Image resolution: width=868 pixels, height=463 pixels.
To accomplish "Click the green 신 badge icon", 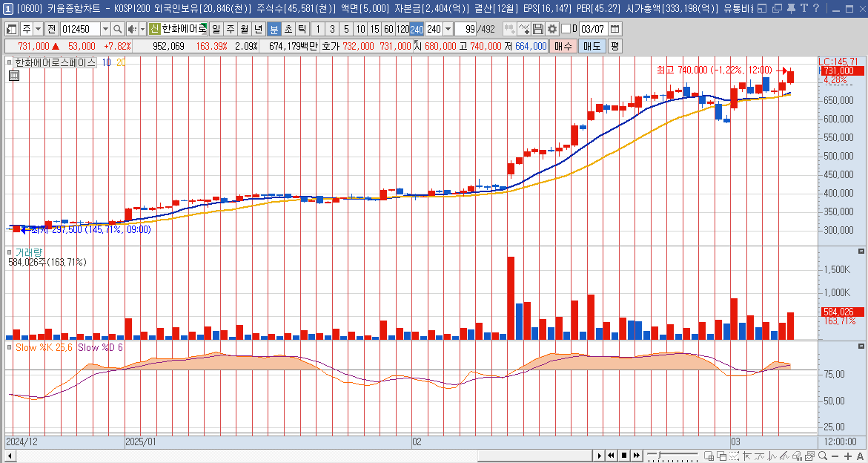I will click(x=154, y=29).
